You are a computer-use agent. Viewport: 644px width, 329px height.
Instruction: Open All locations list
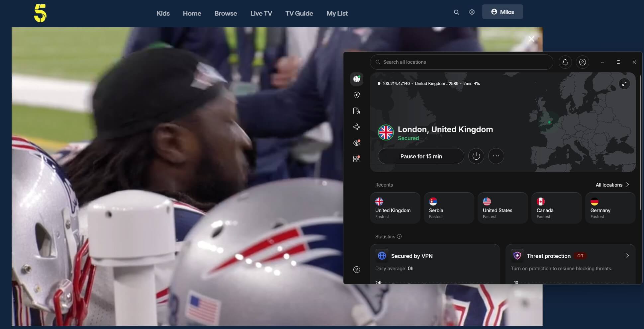[x=612, y=185]
